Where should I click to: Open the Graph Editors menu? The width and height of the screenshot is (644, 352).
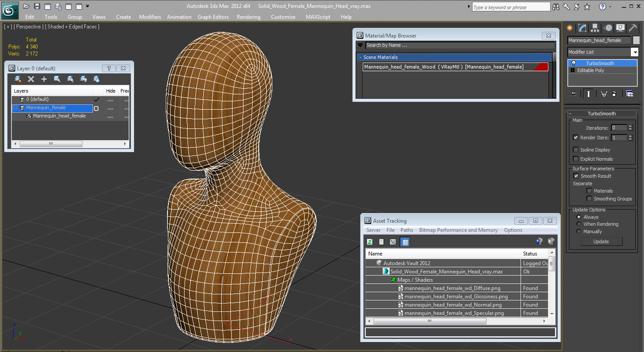[x=213, y=17]
